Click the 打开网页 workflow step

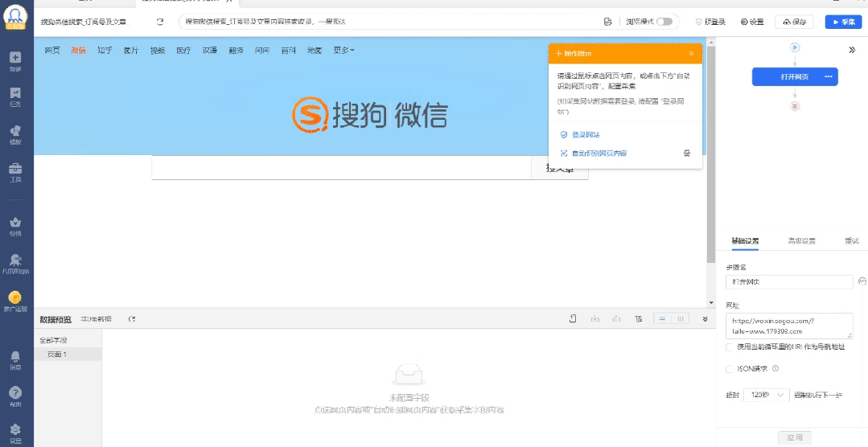795,77
